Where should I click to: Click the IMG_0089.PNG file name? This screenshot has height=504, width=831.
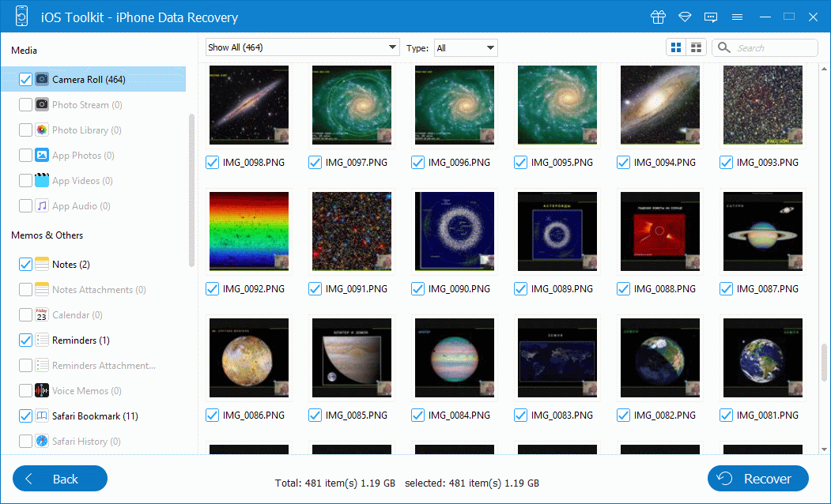(561, 289)
